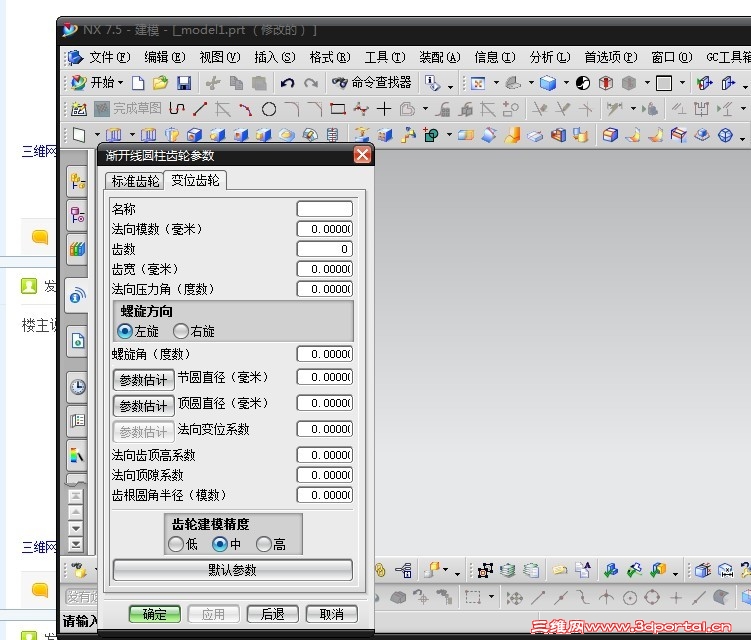Open the Reuse Library books icon
The width and height of the screenshot is (751, 640).
(78, 249)
